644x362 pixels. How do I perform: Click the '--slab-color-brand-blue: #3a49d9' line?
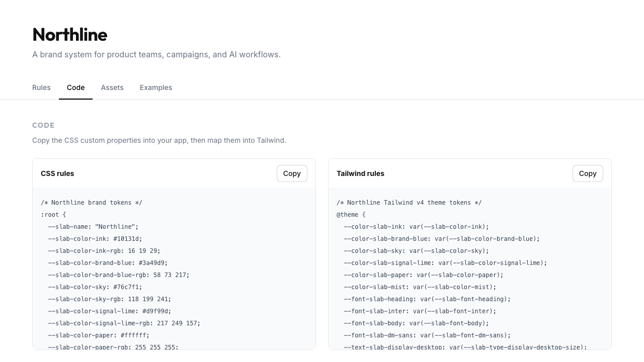pos(108,263)
